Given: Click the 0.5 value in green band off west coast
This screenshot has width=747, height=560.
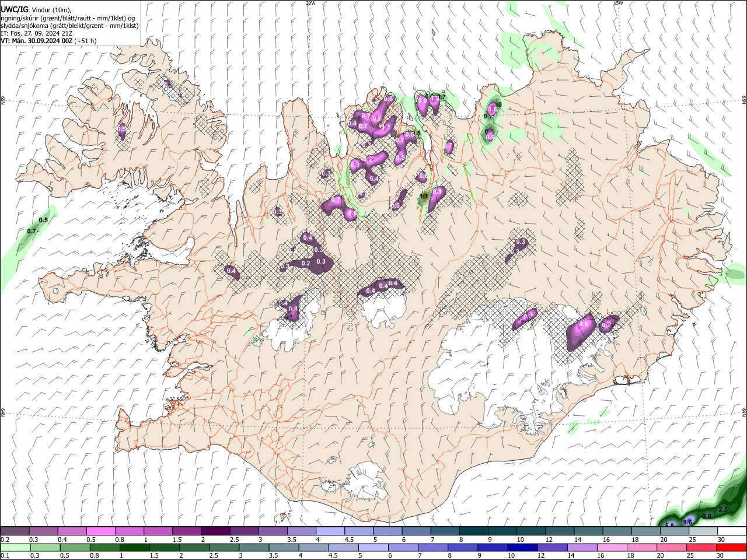Looking at the screenshot, I should [x=43, y=220].
